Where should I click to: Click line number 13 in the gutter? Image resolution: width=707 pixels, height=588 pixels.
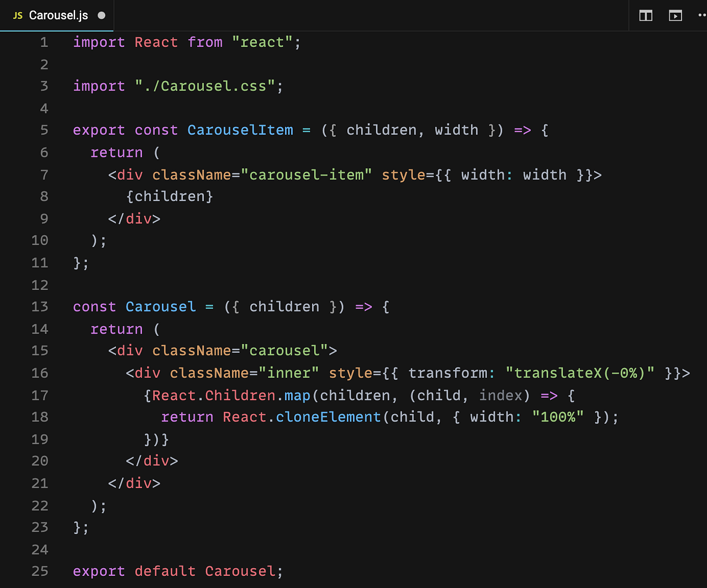click(39, 306)
